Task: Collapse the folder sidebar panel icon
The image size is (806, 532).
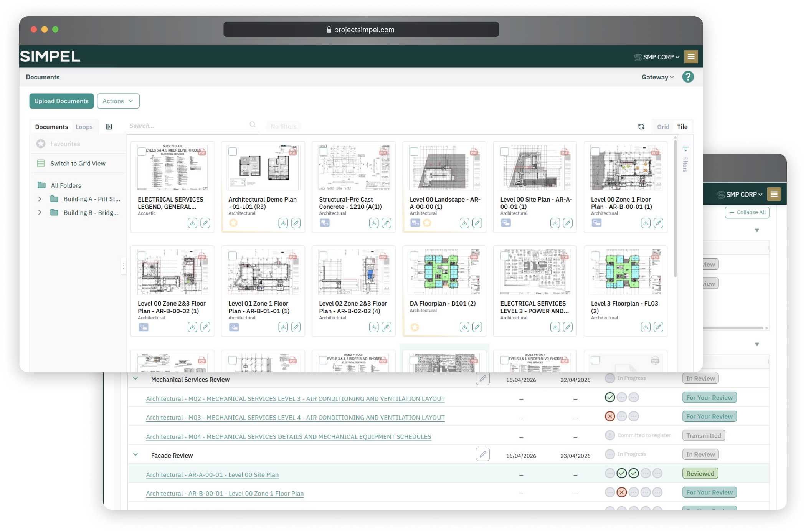Action: [x=109, y=127]
